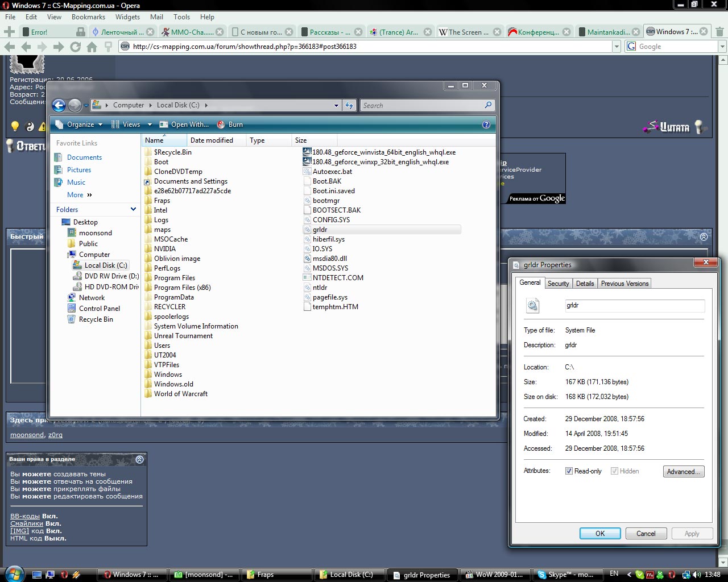Viewport: 728px width, 582px height.
Task: Expand More favorite links
Action: click(79, 195)
